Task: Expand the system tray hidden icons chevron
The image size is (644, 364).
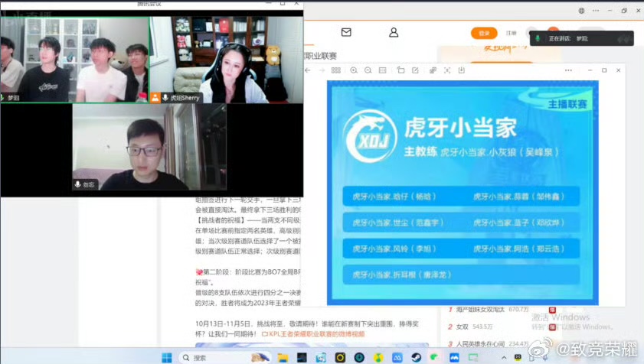Action: [x=504, y=358]
